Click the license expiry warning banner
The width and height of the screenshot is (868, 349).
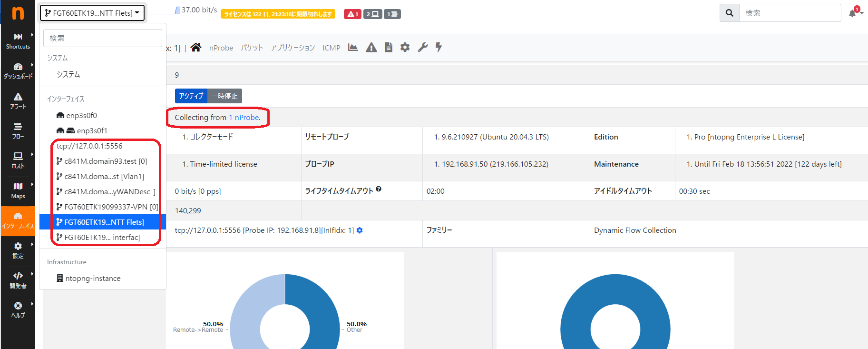(x=278, y=14)
